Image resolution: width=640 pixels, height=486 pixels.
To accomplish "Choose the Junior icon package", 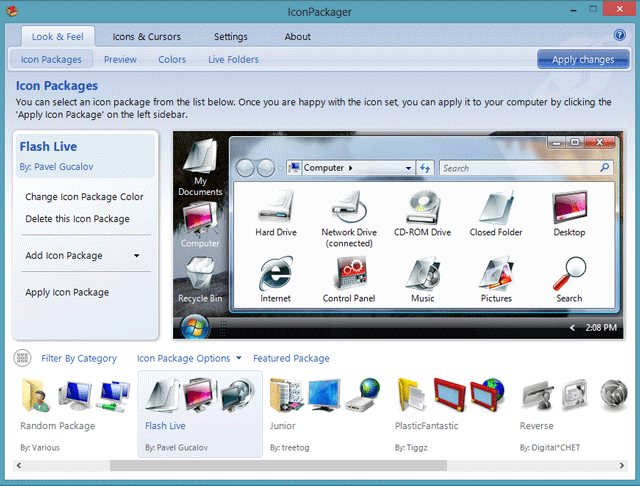I will [325, 414].
